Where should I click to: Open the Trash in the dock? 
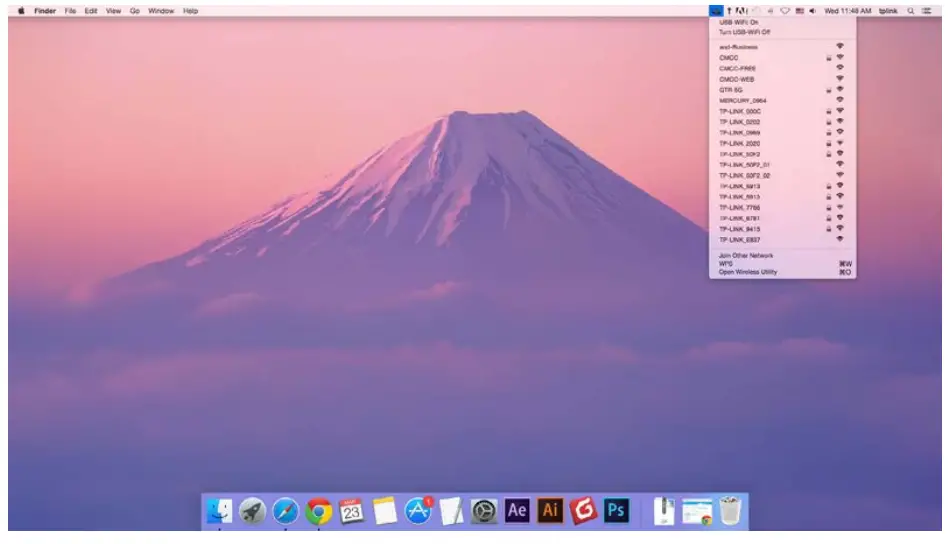pos(731,511)
